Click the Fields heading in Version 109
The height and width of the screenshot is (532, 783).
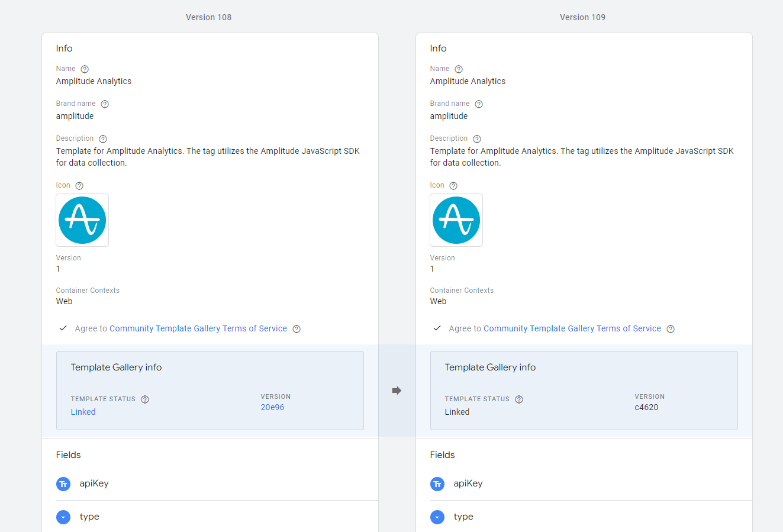(x=442, y=455)
